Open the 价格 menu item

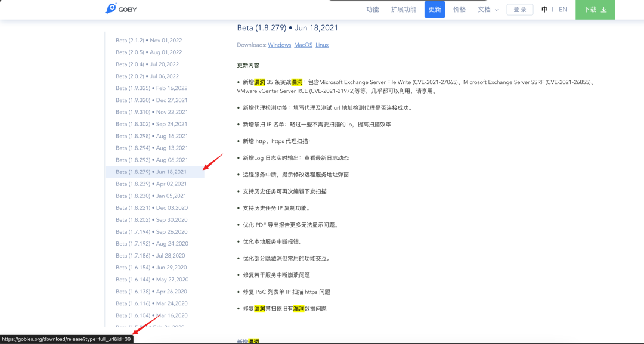pyautogui.click(x=459, y=10)
